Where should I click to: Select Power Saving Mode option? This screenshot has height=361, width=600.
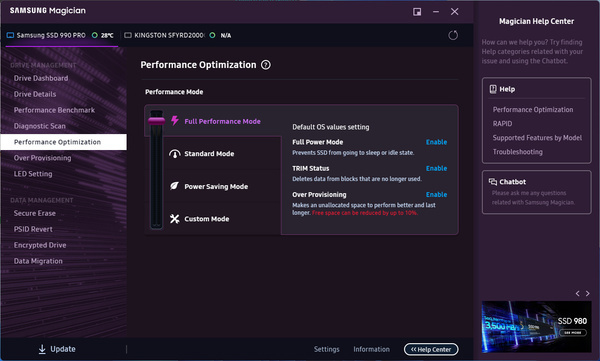tap(216, 186)
